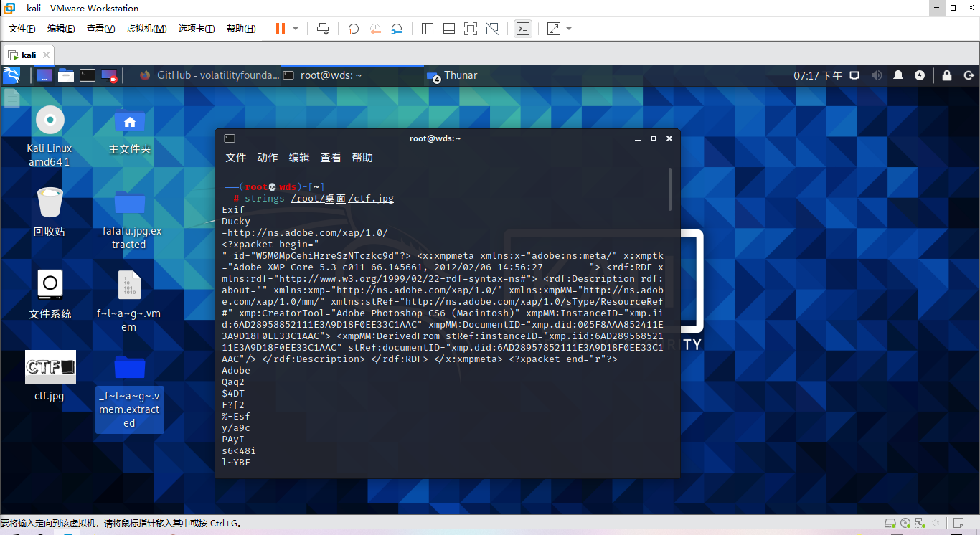Open the power manager lightning icon

(920, 75)
